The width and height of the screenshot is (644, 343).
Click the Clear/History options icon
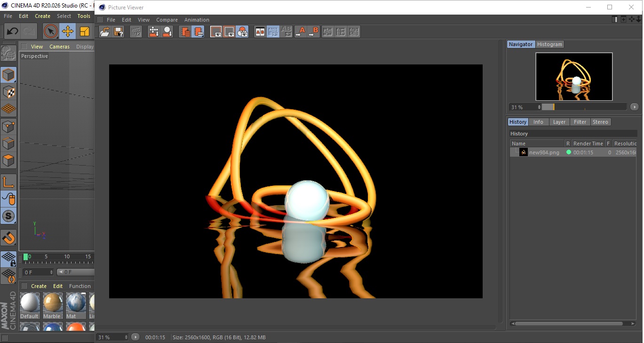(x=199, y=32)
